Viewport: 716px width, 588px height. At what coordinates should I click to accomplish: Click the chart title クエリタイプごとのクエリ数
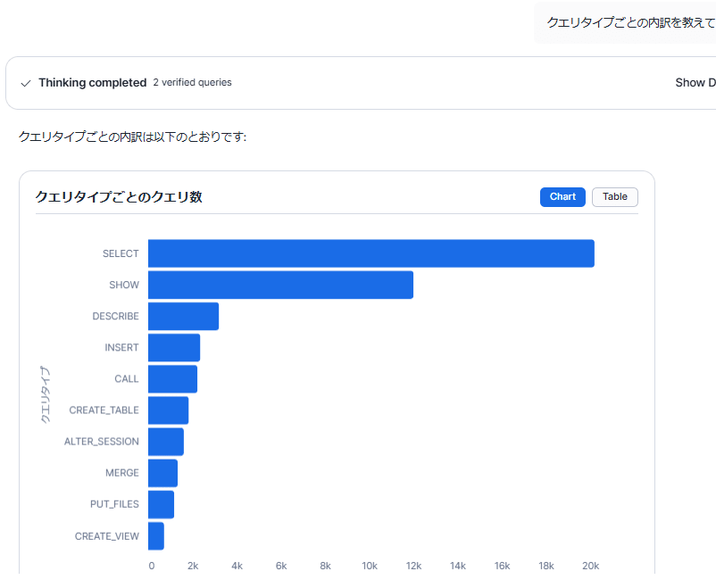[x=119, y=197]
